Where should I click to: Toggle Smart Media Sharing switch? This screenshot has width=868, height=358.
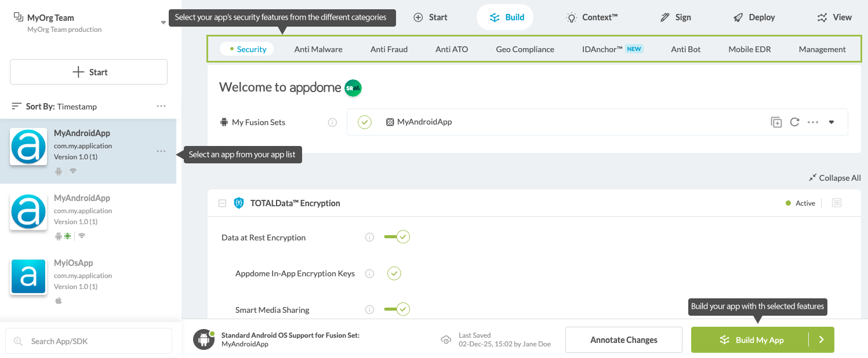click(x=397, y=309)
